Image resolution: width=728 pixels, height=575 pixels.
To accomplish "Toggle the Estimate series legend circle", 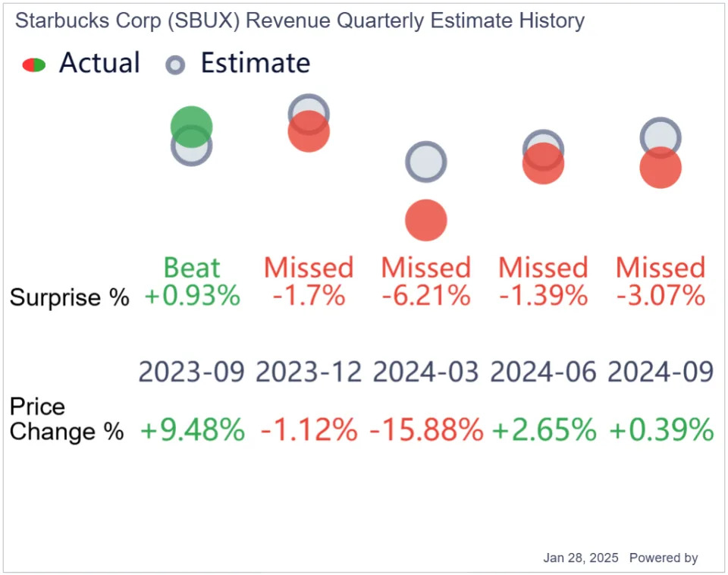I will [175, 65].
